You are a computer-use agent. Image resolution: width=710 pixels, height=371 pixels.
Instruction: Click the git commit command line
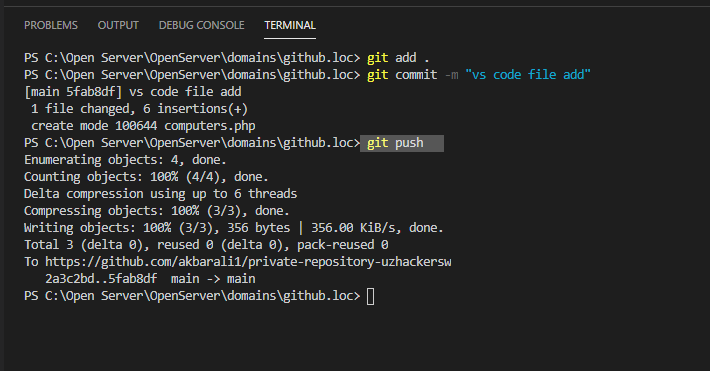(x=479, y=75)
